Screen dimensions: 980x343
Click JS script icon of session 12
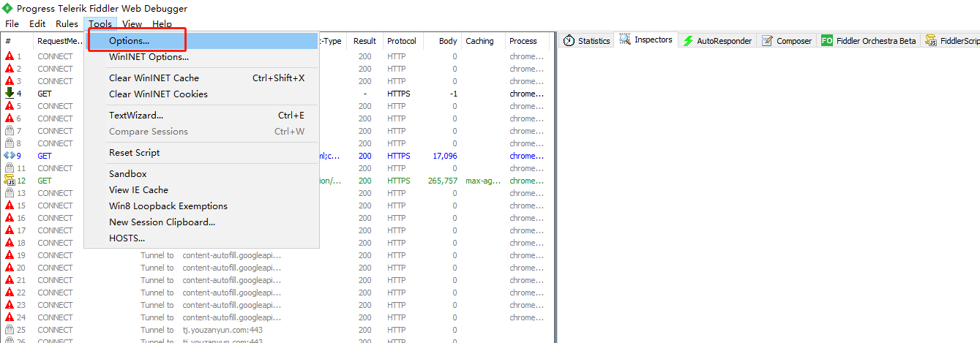pos(10,181)
